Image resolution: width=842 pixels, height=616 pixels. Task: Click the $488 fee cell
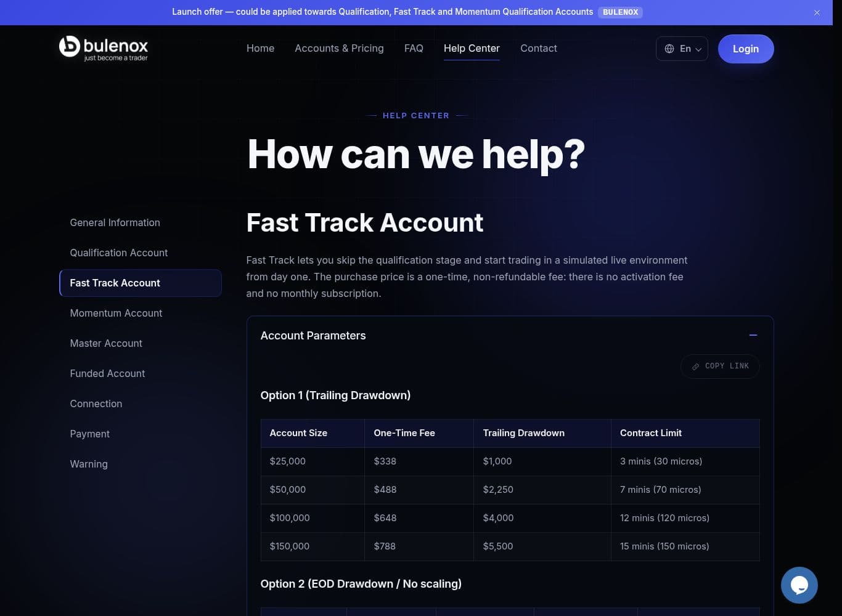pos(419,490)
